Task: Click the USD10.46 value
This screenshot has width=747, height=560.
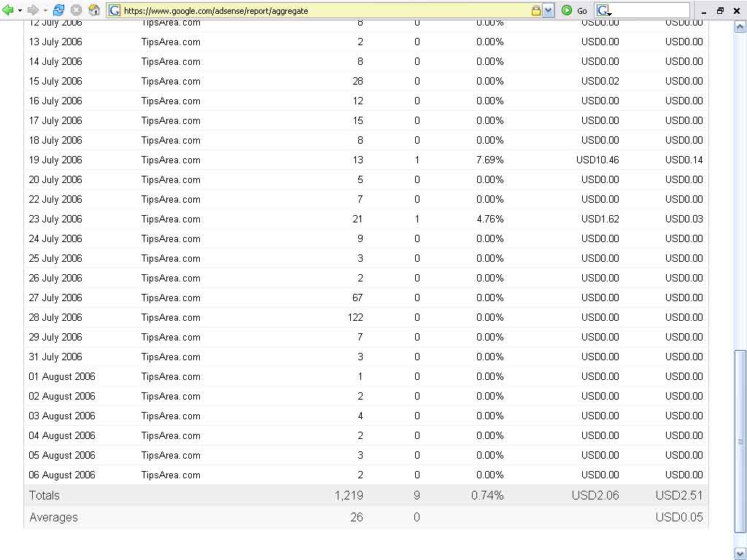Action: click(597, 160)
